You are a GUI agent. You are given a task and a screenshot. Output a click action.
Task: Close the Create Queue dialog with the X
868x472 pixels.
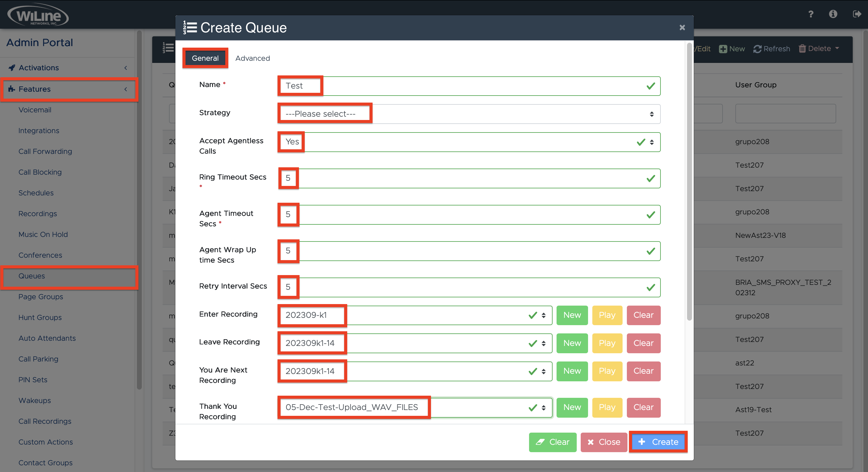682,27
